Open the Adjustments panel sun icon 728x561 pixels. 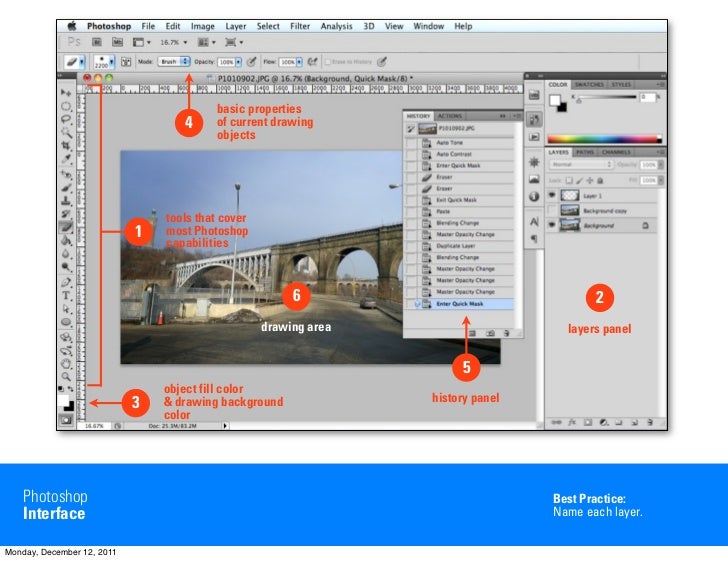point(534,162)
